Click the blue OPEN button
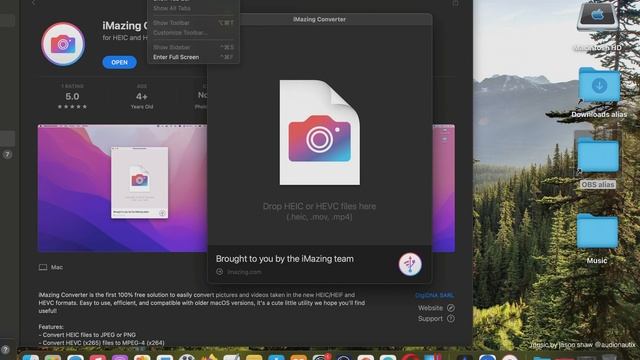 (x=119, y=62)
